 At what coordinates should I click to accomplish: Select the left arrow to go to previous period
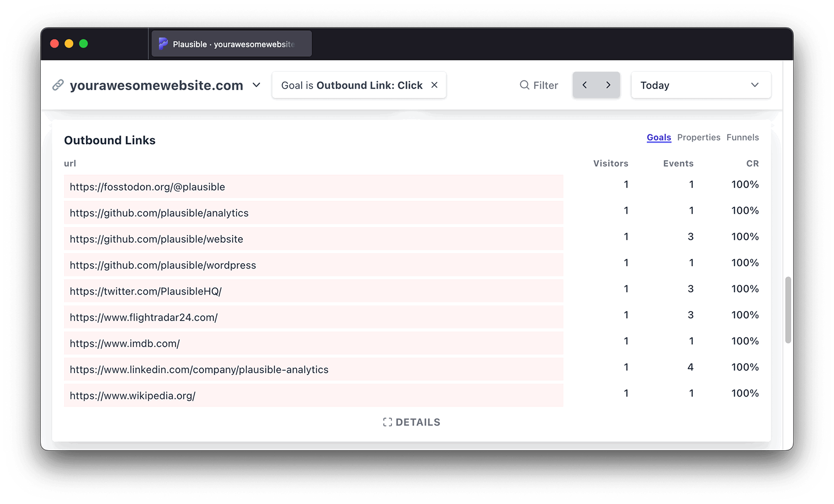(x=584, y=84)
